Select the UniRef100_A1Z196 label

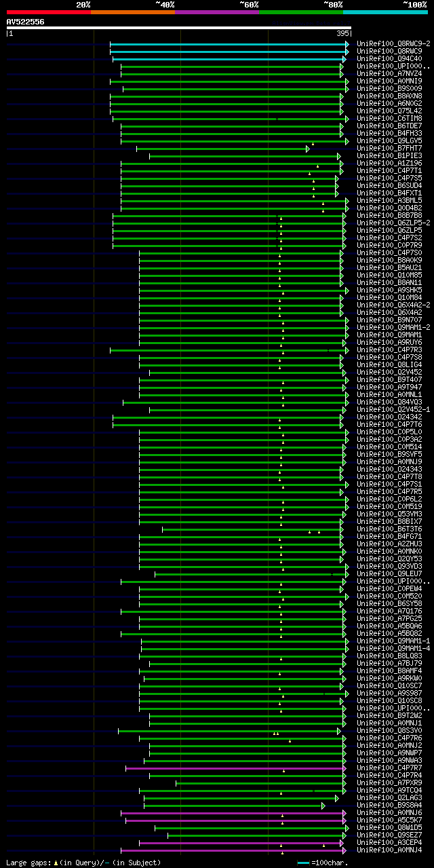click(390, 163)
